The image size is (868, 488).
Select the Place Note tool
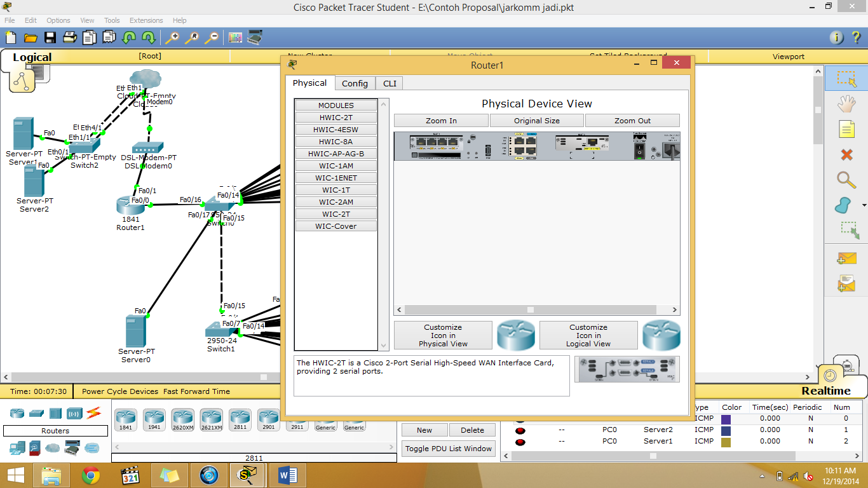click(846, 129)
